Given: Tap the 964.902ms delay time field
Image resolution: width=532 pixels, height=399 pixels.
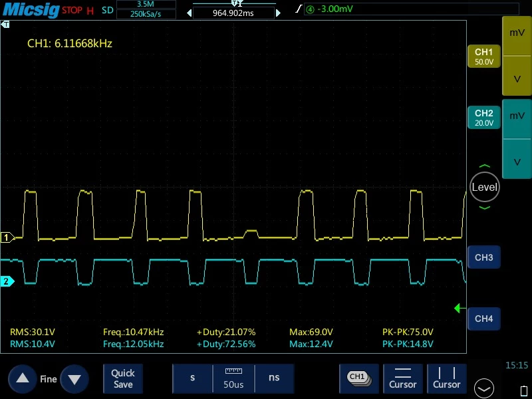Looking at the screenshot, I should 233,13.
